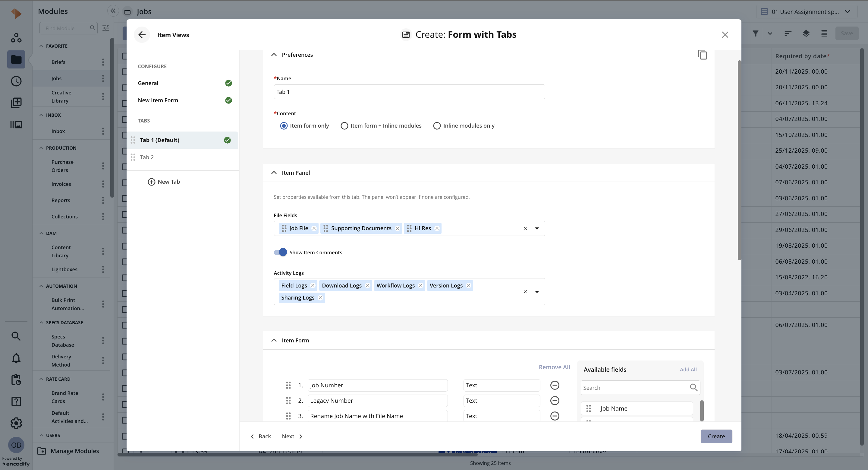The height and width of the screenshot is (470, 868).
Task: Select Inline modules only radio
Action: [437, 126]
